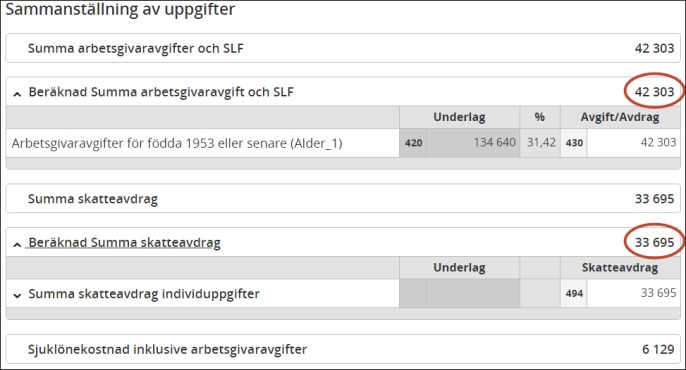Collapse Beräknad Summa arbetsgivaravgift och SLF chevron
The width and height of the screenshot is (686, 370).
click(17, 94)
